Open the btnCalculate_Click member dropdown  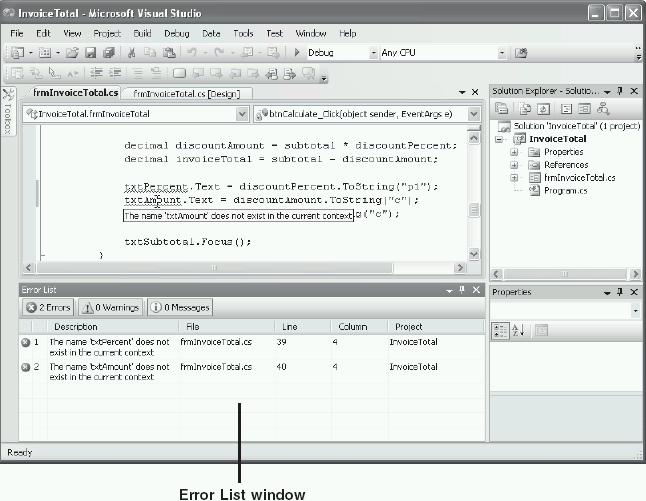pyautogui.click(x=473, y=114)
